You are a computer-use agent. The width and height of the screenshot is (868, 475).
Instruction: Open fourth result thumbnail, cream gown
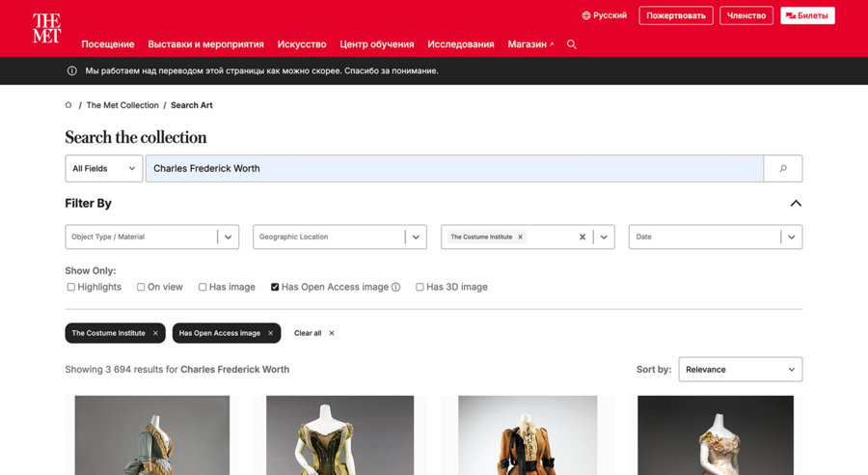716,435
